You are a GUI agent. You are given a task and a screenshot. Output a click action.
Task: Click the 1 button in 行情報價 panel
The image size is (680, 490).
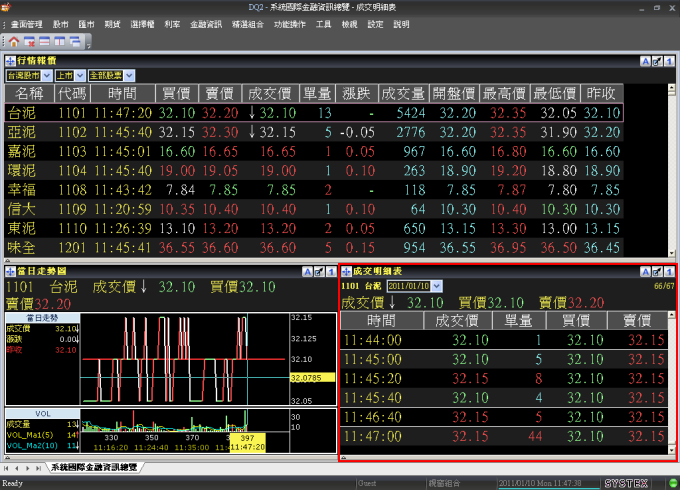pyautogui.click(x=669, y=62)
